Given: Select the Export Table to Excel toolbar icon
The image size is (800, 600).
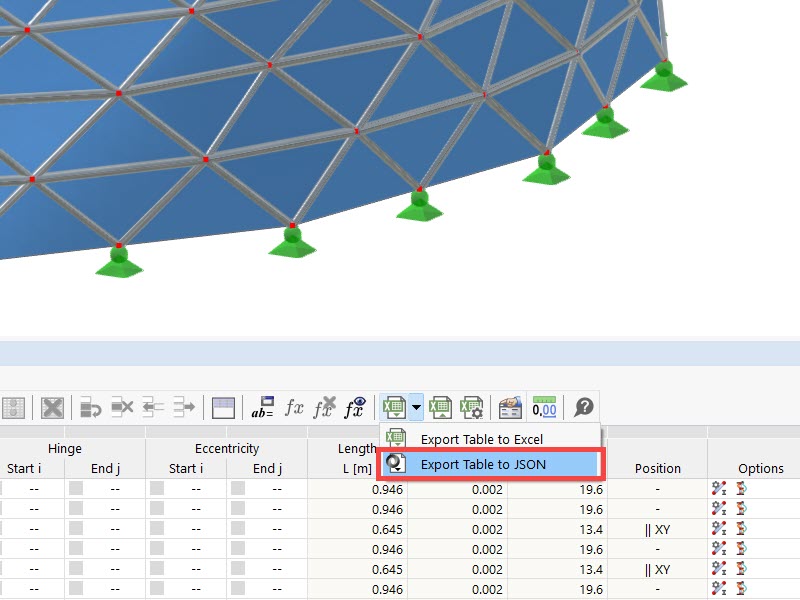Looking at the screenshot, I should point(393,406).
